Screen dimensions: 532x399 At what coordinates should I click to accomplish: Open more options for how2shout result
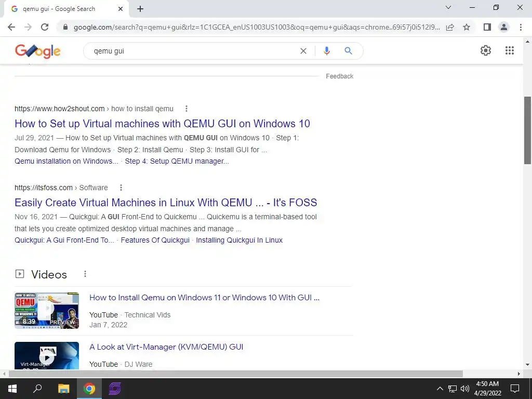click(x=187, y=109)
